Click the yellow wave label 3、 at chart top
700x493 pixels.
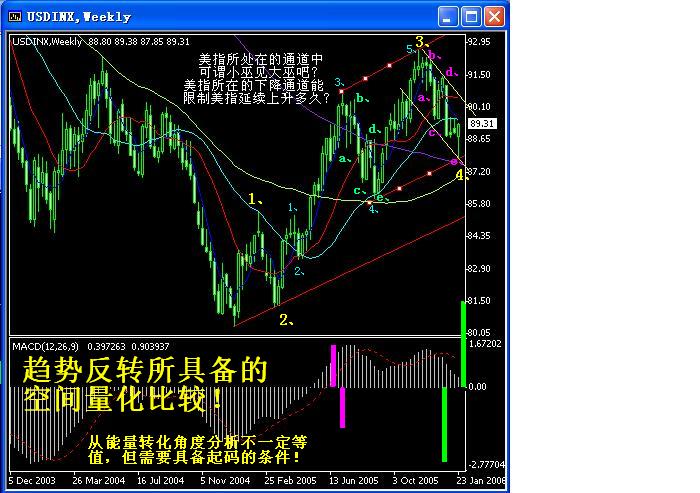pos(422,42)
